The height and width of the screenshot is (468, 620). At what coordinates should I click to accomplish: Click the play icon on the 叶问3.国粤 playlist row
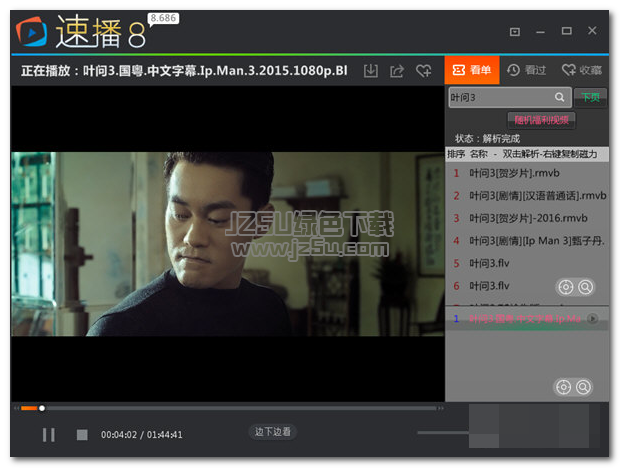(592, 318)
